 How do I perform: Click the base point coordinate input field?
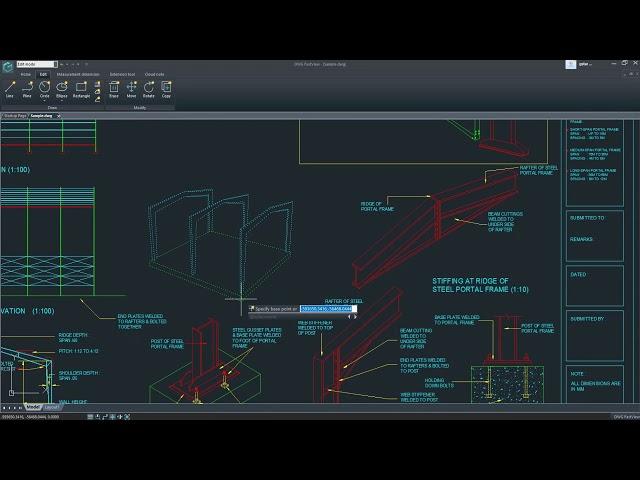click(x=327, y=309)
